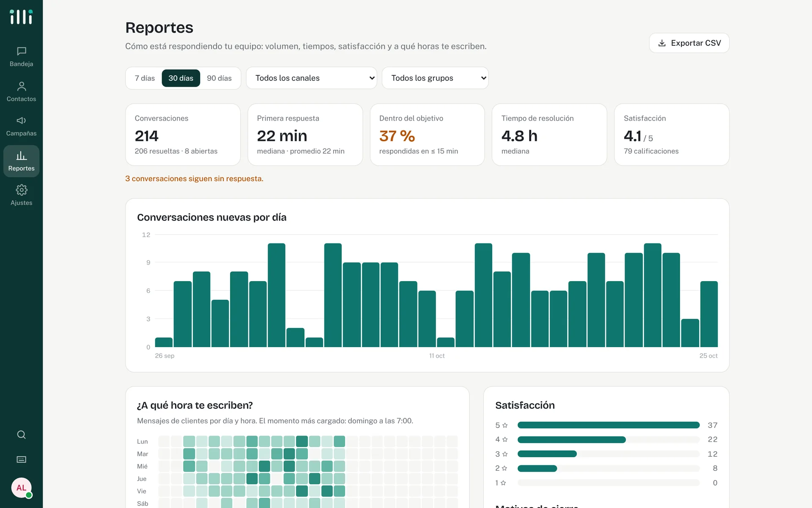Click the last bar of daily chart
812x508 pixels.
coord(709,314)
